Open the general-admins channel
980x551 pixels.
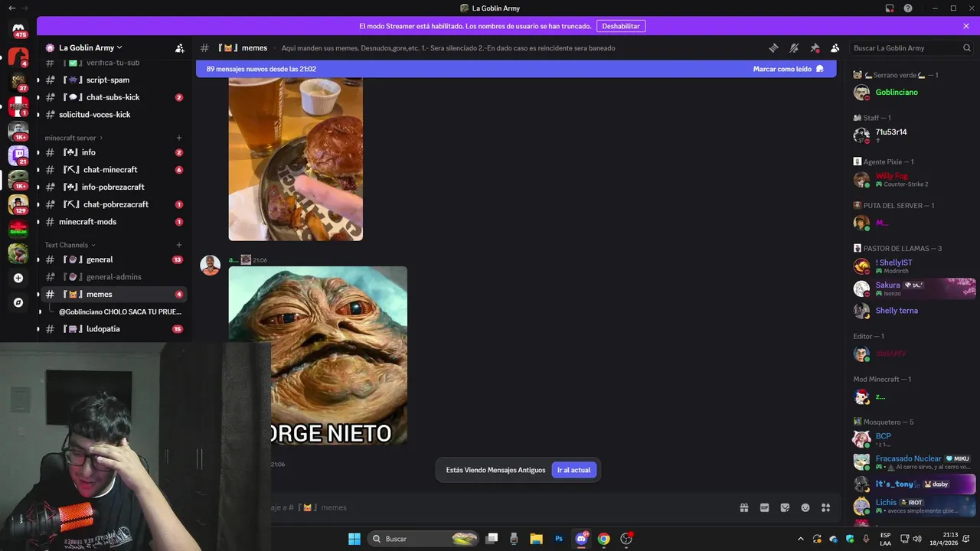coord(113,277)
